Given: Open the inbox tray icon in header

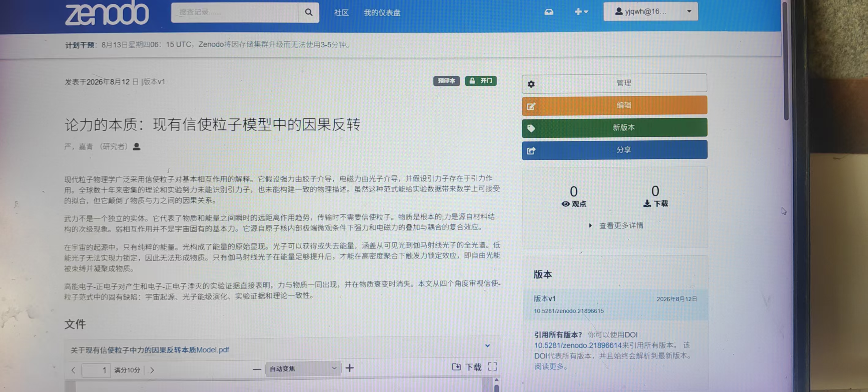Looking at the screenshot, I should click(x=549, y=12).
